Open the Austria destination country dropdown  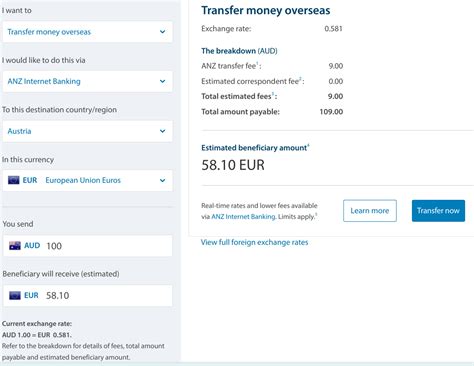coord(87,131)
